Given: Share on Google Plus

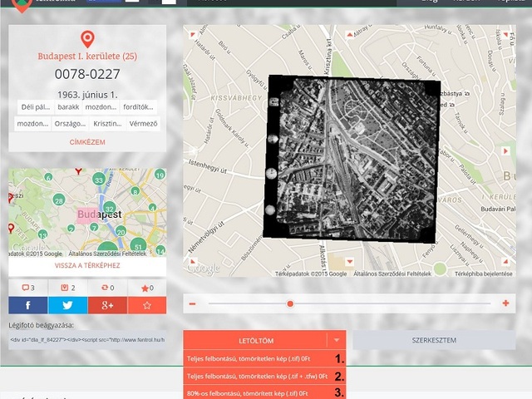Looking at the screenshot, I should (107, 305).
